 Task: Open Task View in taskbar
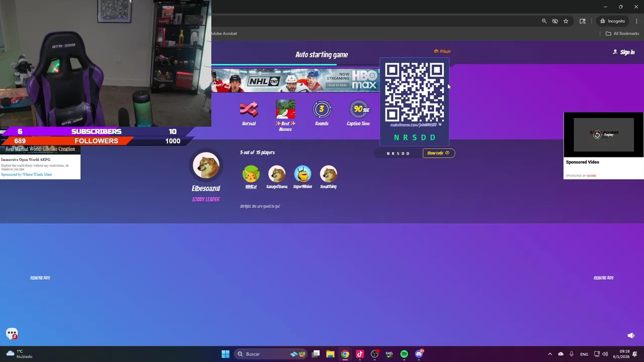[316, 354]
